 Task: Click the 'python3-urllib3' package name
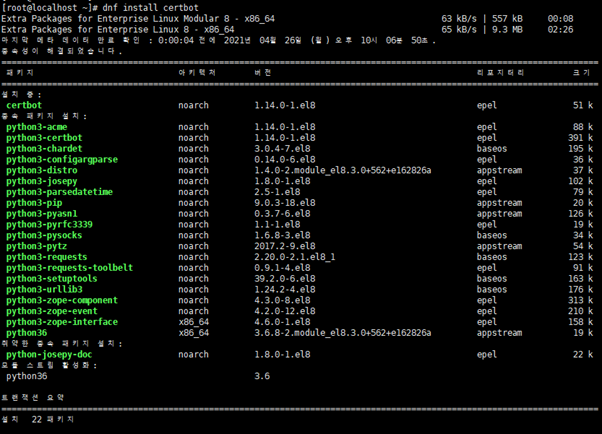[x=44, y=289]
